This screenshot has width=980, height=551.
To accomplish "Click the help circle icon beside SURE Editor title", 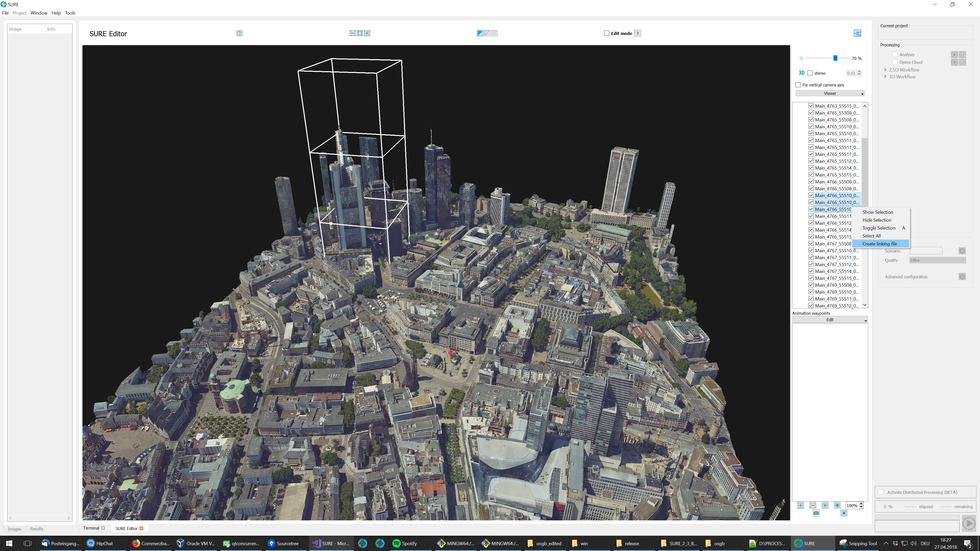I will click(x=239, y=33).
